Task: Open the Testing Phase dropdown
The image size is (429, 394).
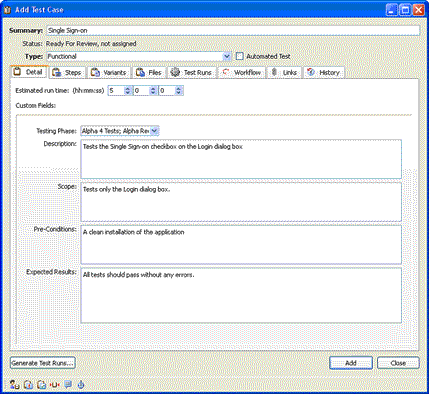Action: point(154,131)
